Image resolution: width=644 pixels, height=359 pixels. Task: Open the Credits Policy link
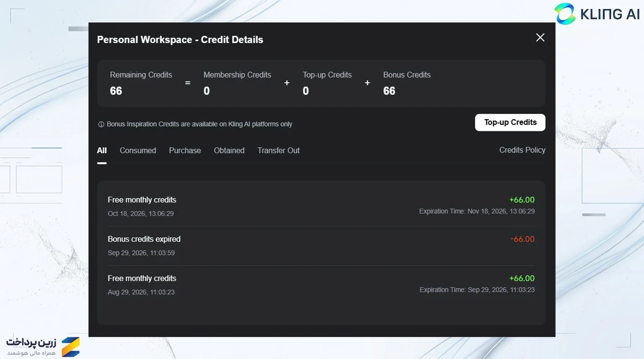point(522,150)
